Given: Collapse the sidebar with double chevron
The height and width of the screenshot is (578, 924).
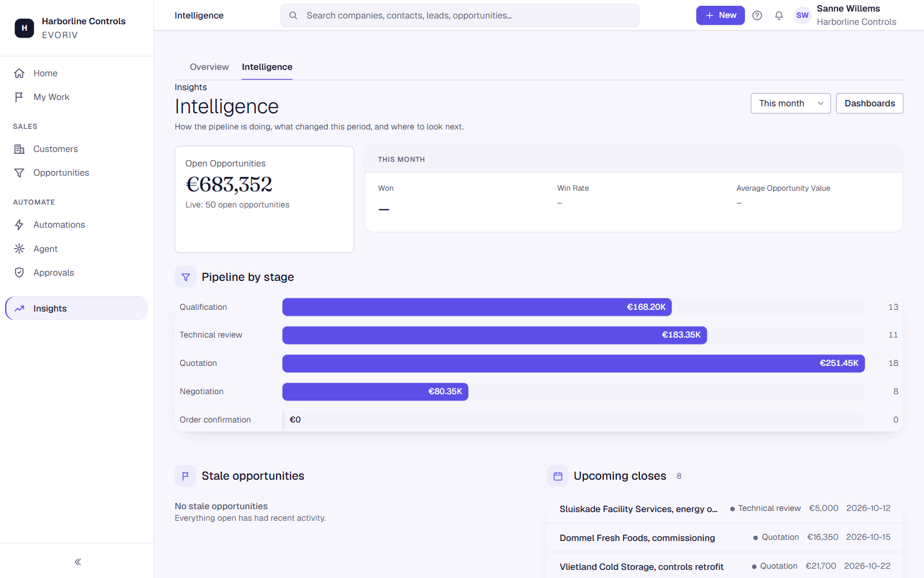Looking at the screenshot, I should point(77,562).
